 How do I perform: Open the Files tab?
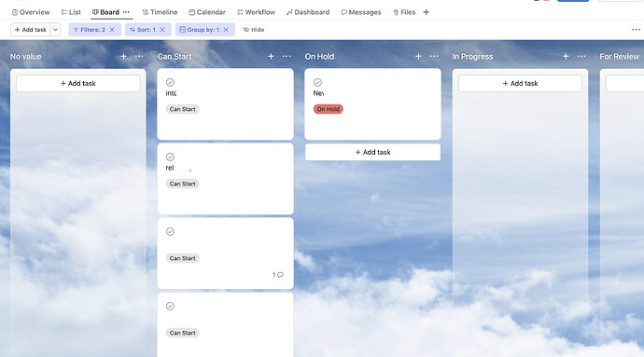pos(404,12)
